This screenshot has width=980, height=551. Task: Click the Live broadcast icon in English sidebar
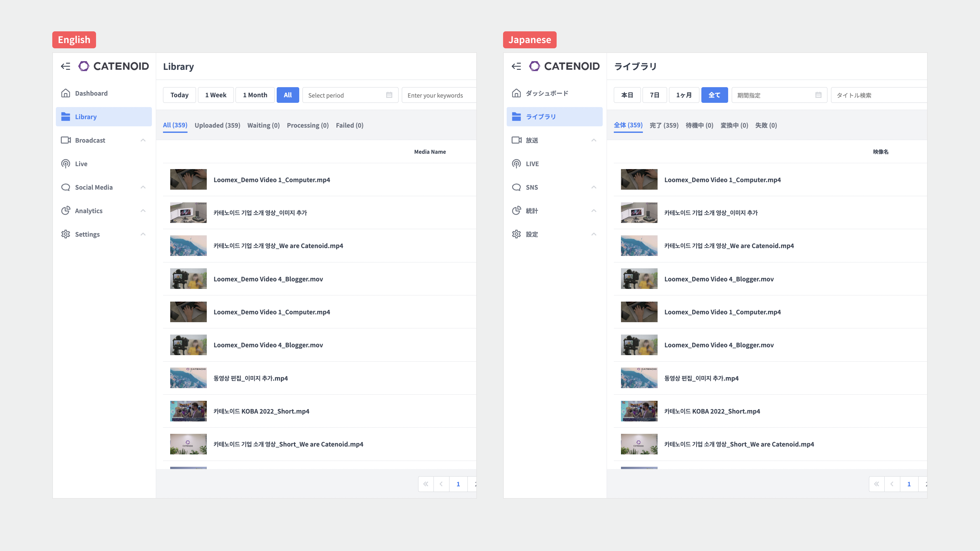tap(65, 164)
